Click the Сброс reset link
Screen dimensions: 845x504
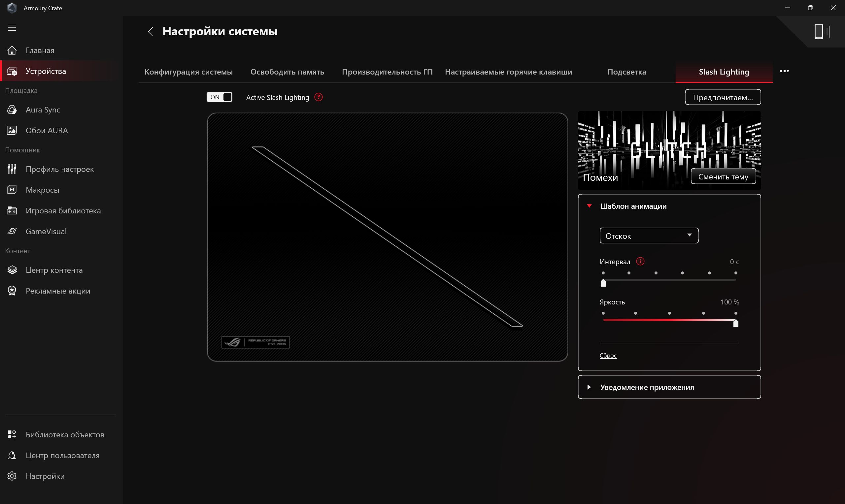point(608,355)
